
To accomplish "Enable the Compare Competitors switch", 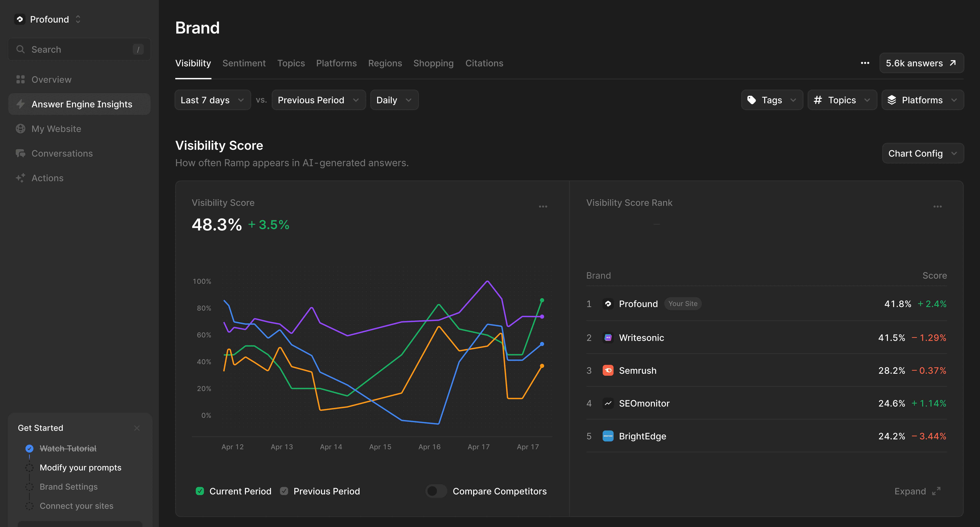I will 436,491.
